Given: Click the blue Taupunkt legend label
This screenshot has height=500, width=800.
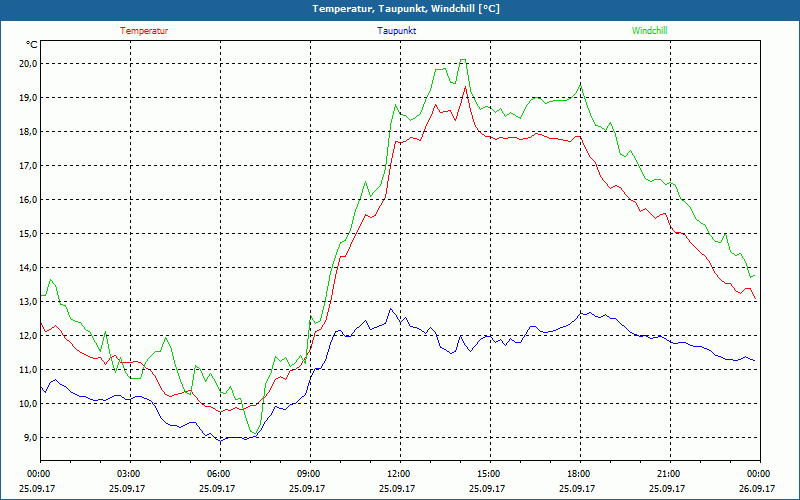Looking at the screenshot, I should (396, 31).
